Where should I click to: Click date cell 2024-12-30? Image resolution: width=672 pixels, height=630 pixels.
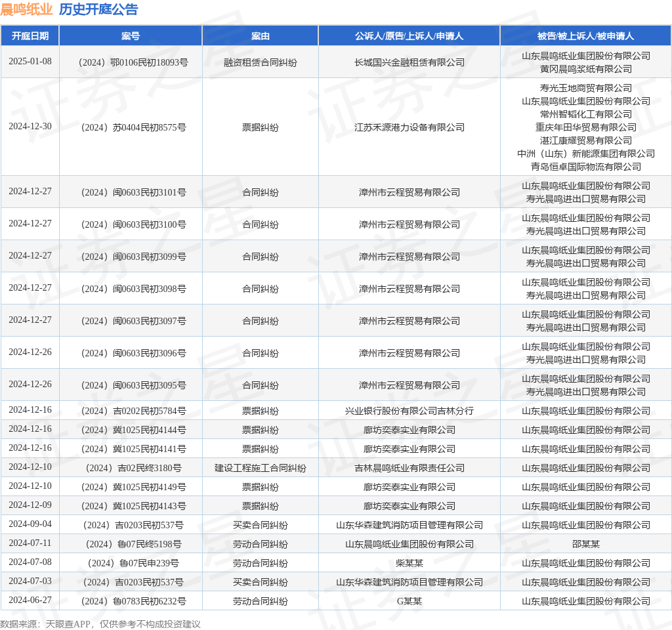[30, 127]
